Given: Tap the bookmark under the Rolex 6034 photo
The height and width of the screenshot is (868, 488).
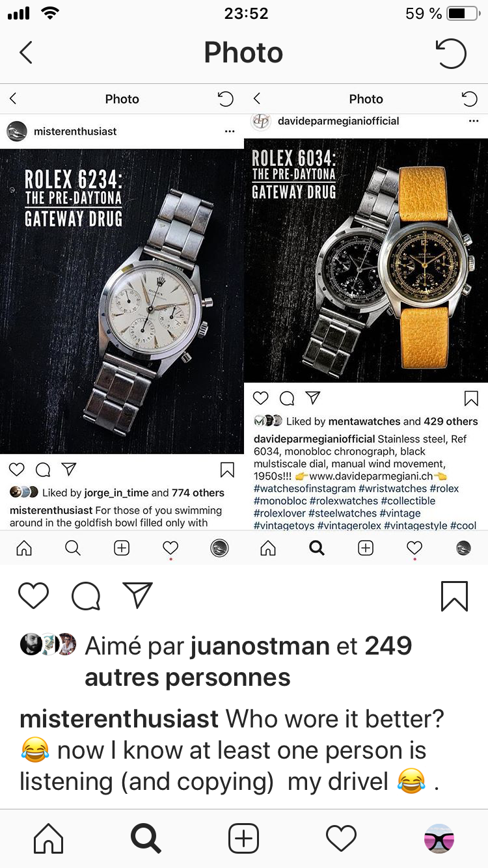Looking at the screenshot, I should (x=471, y=398).
